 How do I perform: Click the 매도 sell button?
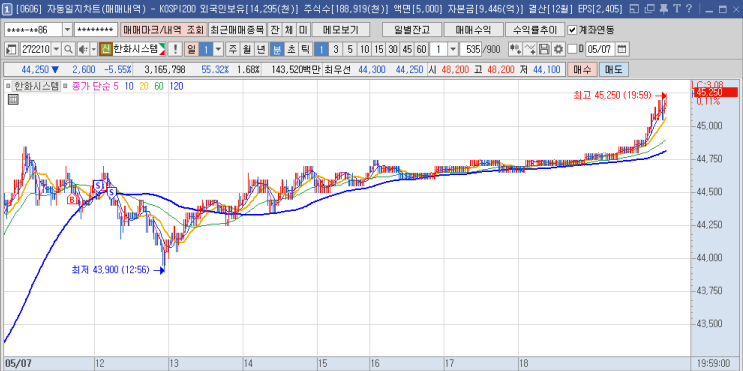(615, 70)
